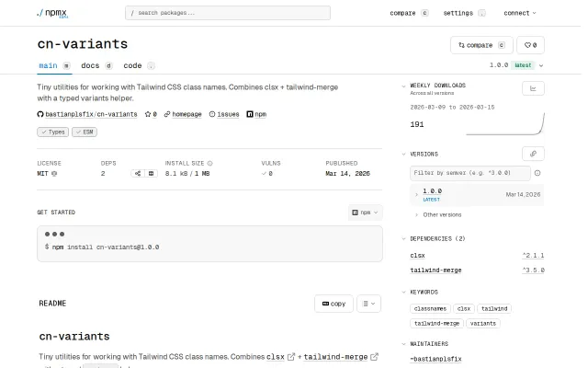Screen dimensions: 588x368
Task: Open the 1.0.0 latest version selector
Action: [516, 65]
